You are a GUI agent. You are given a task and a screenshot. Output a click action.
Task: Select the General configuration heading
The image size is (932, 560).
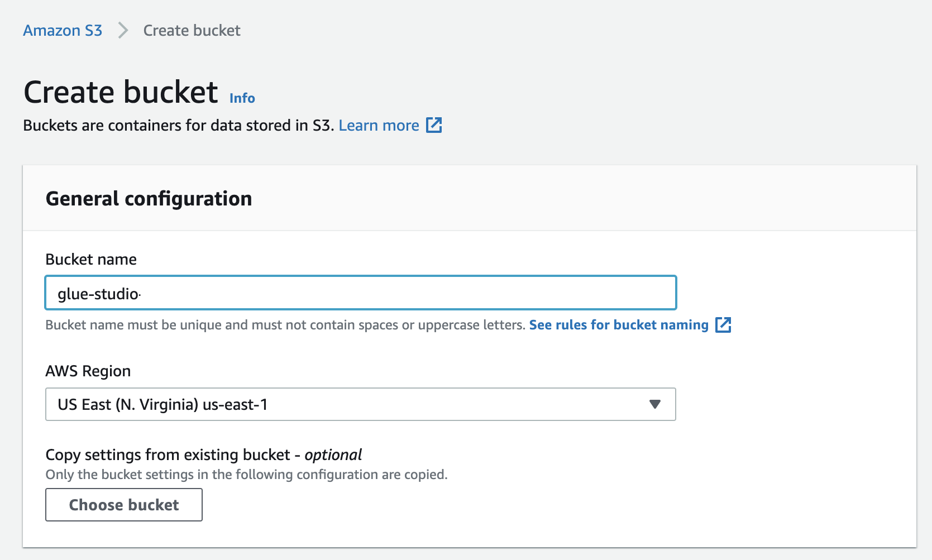[149, 199]
